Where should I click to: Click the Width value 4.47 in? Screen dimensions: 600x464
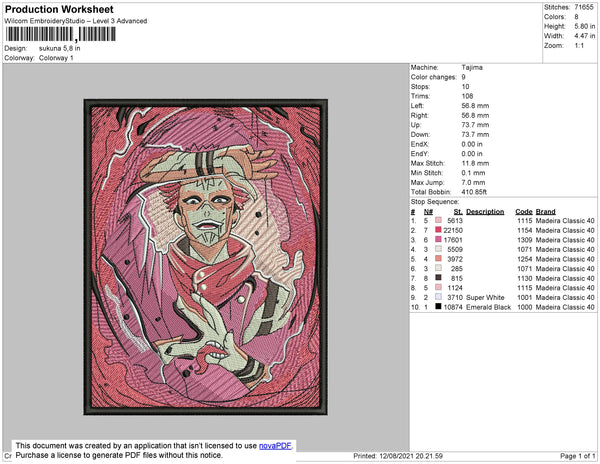585,36
